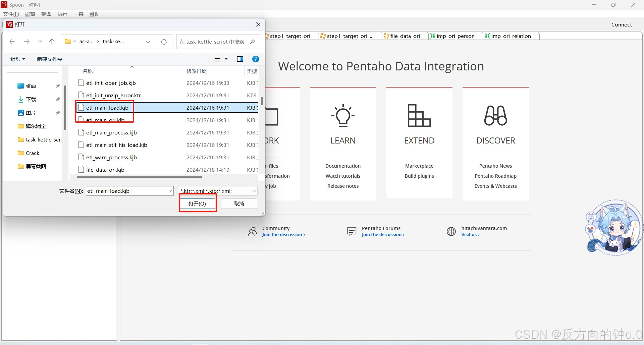644x345 pixels.
Task: Click the Connect button
Action: 622,24
